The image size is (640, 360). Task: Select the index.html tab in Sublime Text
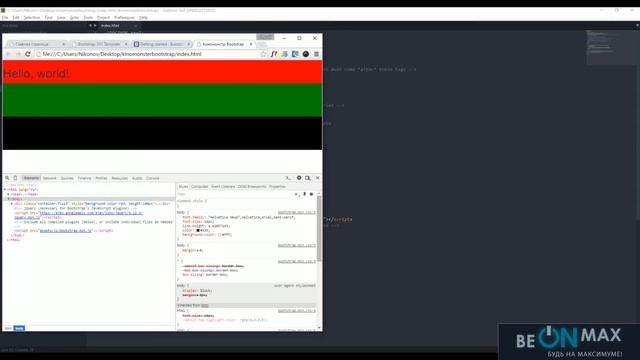pyautogui.click(x=118, y=25)
